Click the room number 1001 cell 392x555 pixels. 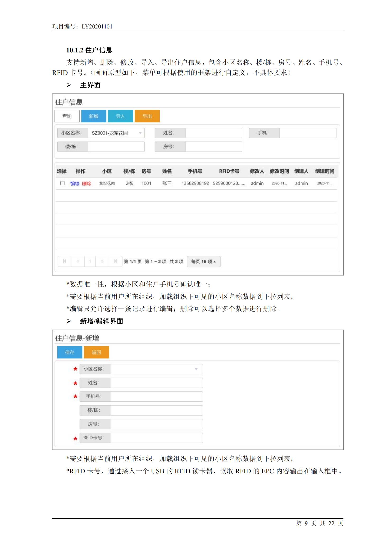pyautogui.click(x=146, y=183)
